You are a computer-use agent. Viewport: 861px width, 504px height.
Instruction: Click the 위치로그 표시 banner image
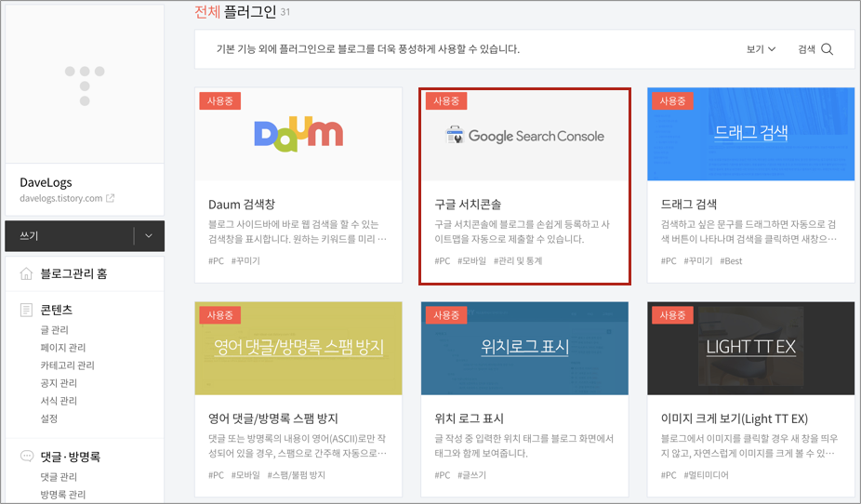[x=525, y=348]
